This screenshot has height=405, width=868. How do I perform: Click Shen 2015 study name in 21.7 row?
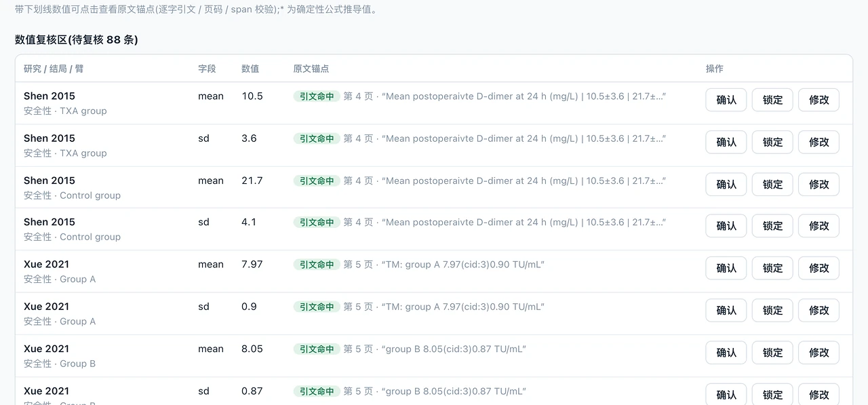[50, 180]
